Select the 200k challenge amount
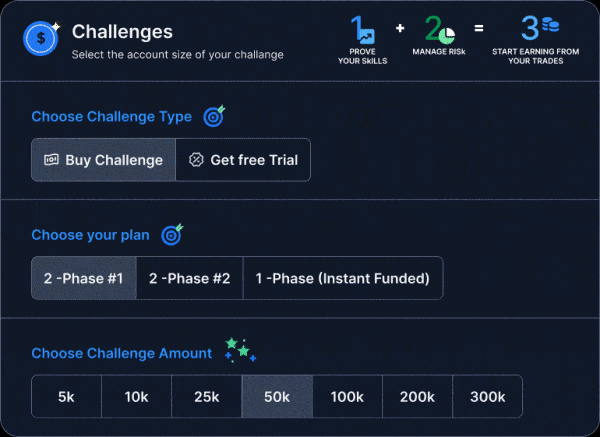The width and height of the screenshot is (600, 437). [417, 396]
